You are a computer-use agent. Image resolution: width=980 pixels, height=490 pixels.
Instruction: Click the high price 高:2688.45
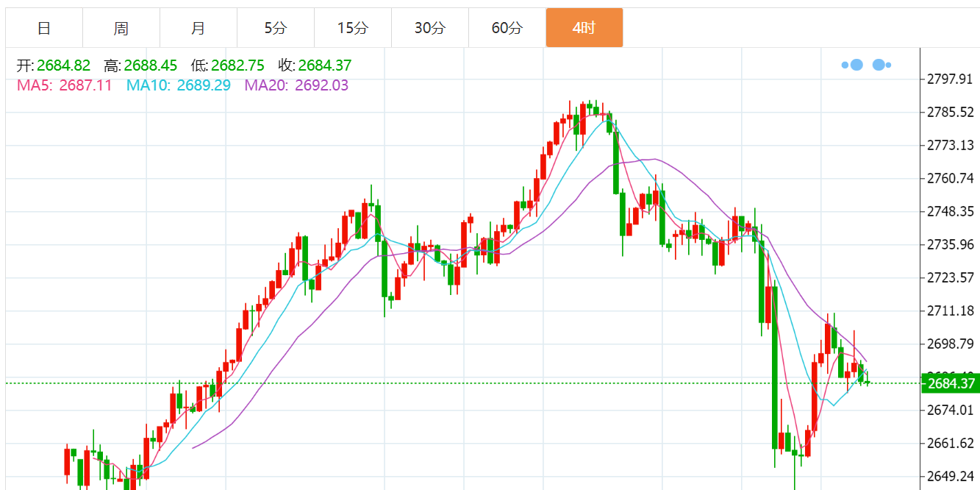(140, 66)
